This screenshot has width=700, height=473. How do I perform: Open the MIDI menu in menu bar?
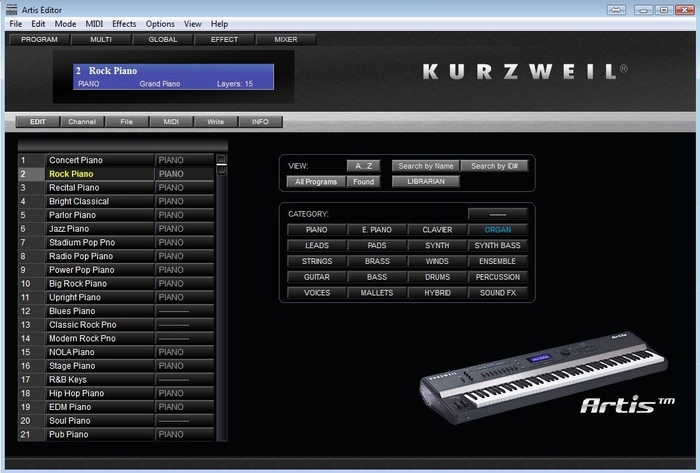[94, 24]
